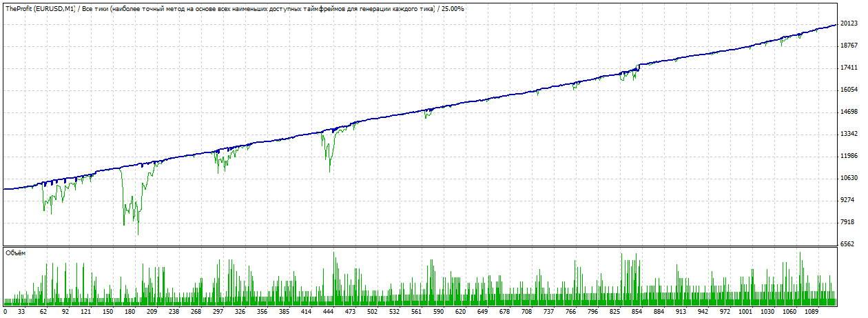Click the blue balance line's starting point
The image size is (868, 318).
[4, 188]
